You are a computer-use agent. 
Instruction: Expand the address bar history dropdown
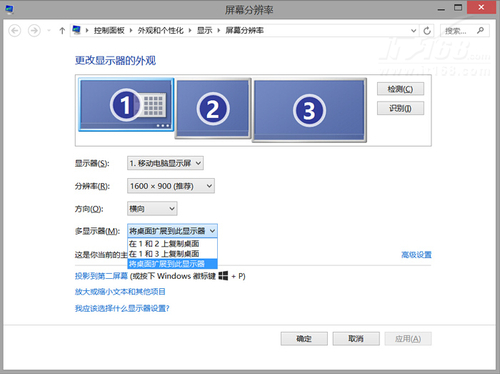(x=413, y=31)
